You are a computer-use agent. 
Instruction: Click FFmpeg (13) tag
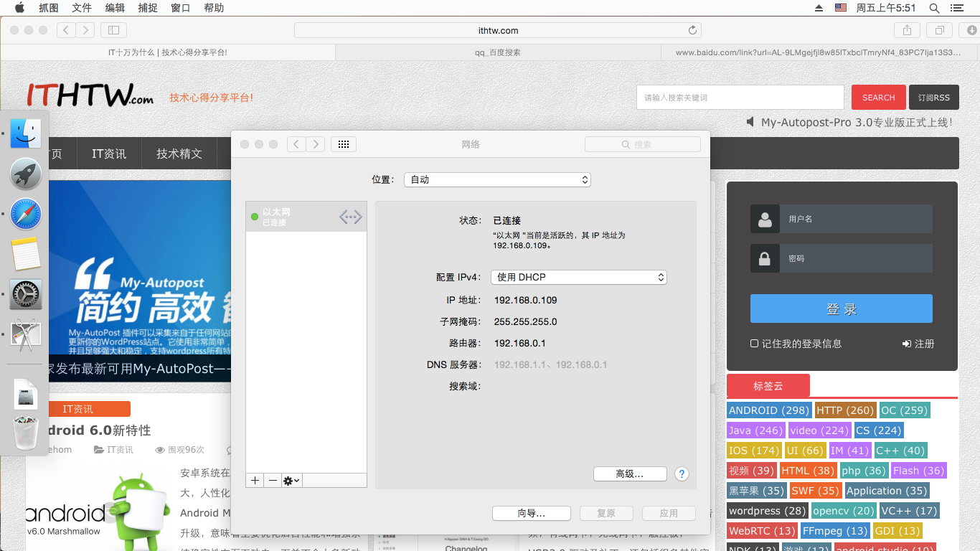(835, 531)
